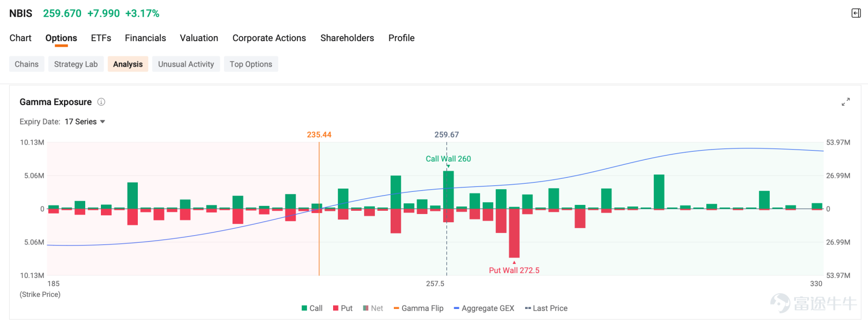Go to the Corporate Actions tab
The width and height of the screenshot is (868, 323).
269,38
